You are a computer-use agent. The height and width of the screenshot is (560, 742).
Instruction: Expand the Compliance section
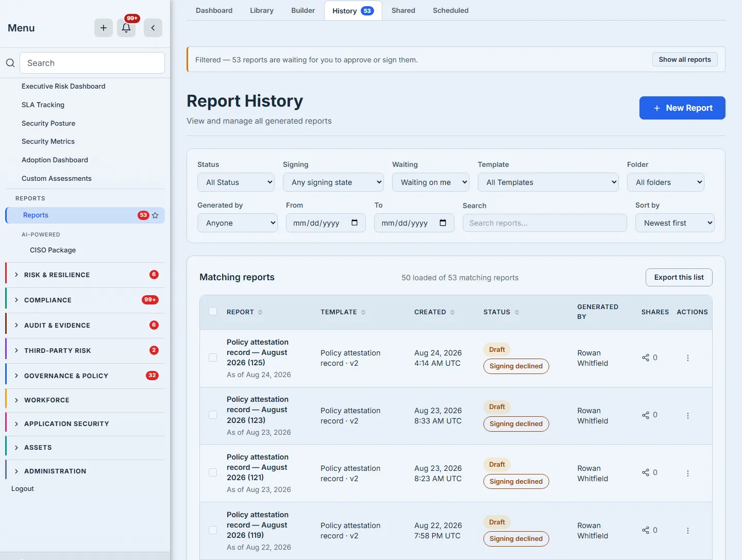click(x=85, y=300)
